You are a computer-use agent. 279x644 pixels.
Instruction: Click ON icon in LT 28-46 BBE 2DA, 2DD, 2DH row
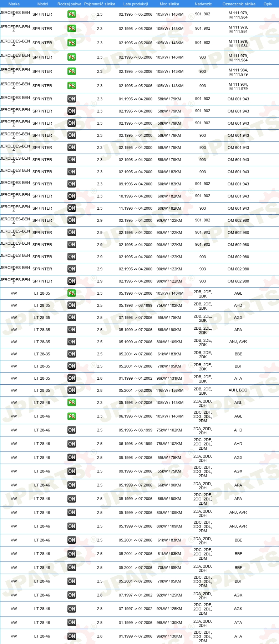pyautogui.click(x=72, y=540)
